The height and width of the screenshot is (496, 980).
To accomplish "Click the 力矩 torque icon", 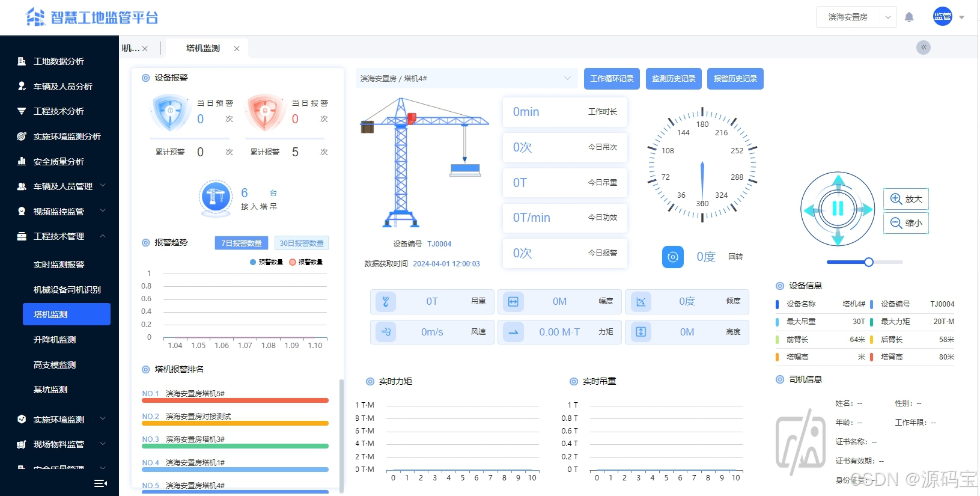I will 513,332.
